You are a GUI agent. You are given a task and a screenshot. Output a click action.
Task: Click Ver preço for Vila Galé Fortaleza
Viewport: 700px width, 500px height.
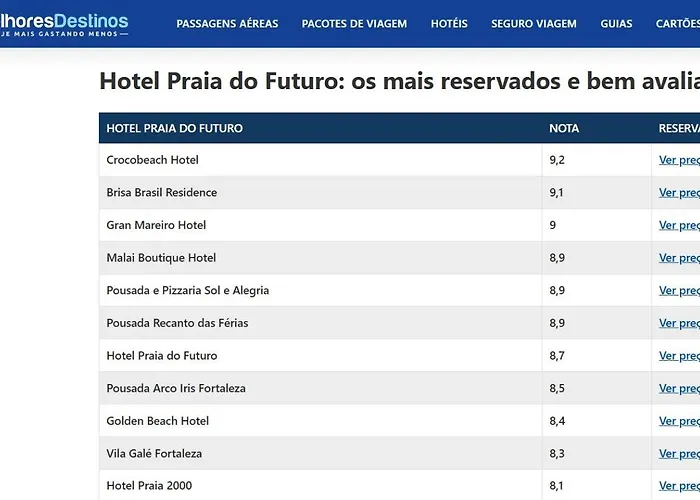tap(679, 454)
